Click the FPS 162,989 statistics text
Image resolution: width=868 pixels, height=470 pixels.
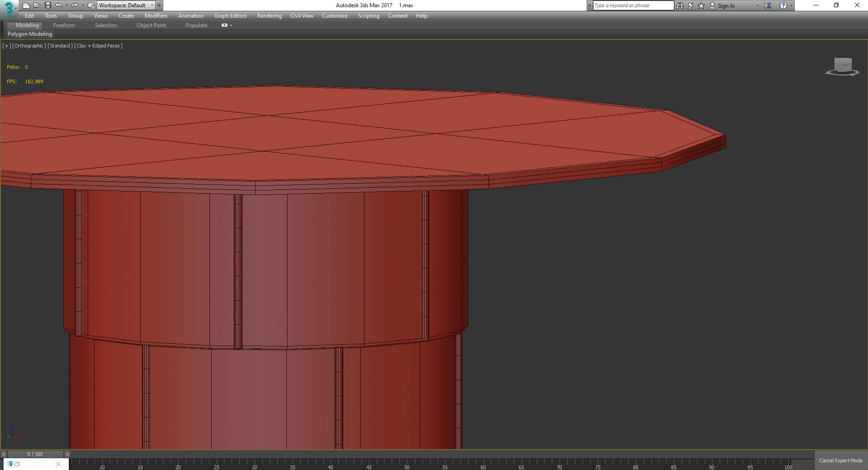25,81
